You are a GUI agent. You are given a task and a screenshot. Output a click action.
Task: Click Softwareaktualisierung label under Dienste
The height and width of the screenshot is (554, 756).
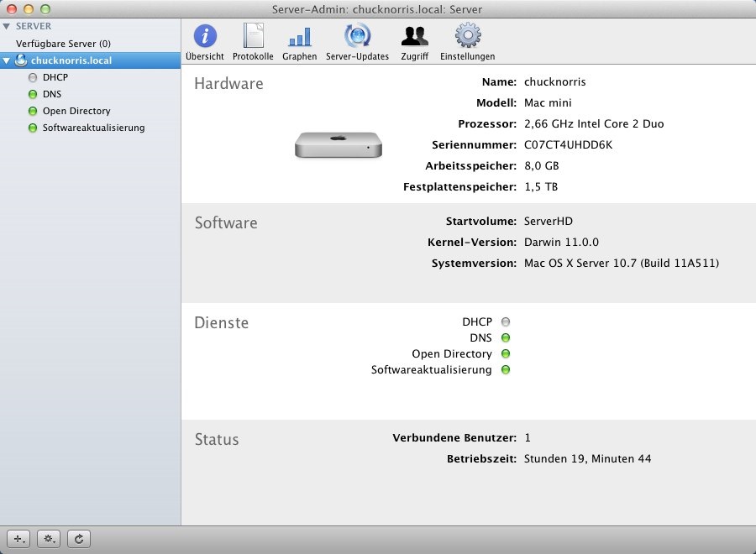[x=432, y=370]
